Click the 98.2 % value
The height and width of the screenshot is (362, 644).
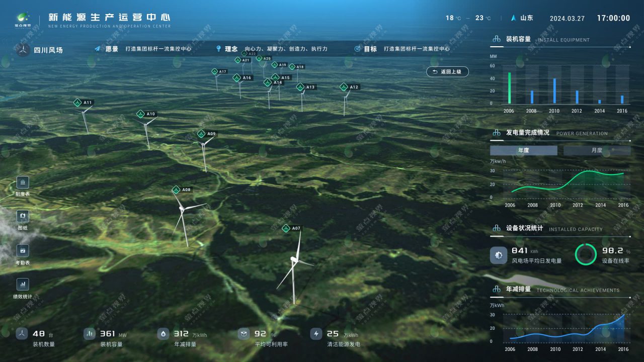tap(616, 250)
